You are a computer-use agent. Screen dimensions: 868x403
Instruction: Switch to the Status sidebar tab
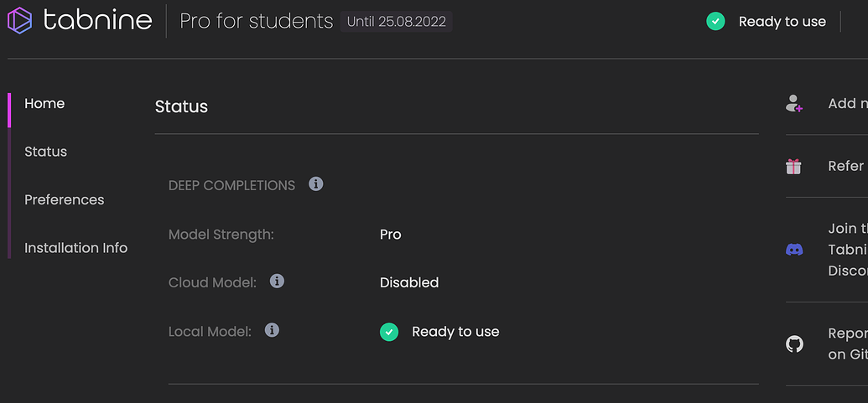45,152
